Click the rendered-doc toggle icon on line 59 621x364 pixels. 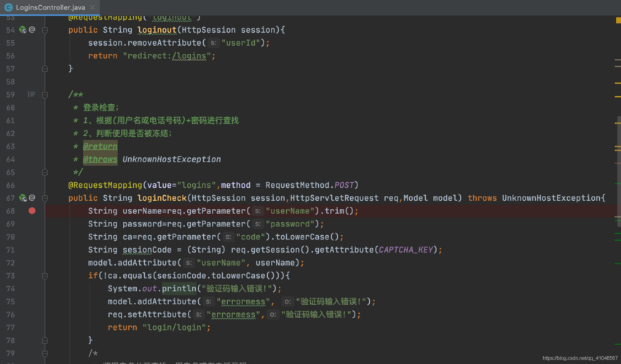[31, 95]
